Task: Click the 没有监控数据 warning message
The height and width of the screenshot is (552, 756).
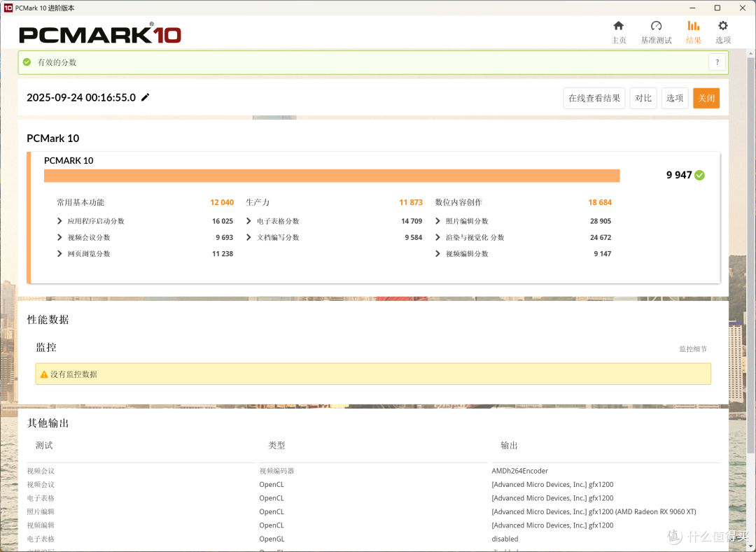Action: click(x=73, y=374)
